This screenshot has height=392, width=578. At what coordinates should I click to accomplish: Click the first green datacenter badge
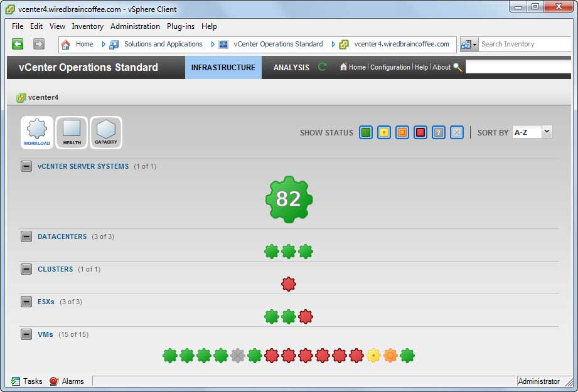coord(272,252)
